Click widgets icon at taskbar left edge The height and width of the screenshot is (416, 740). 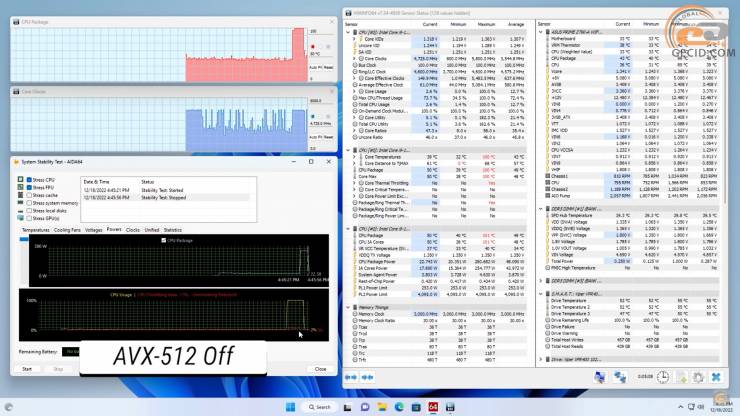(x=8, y=407)
